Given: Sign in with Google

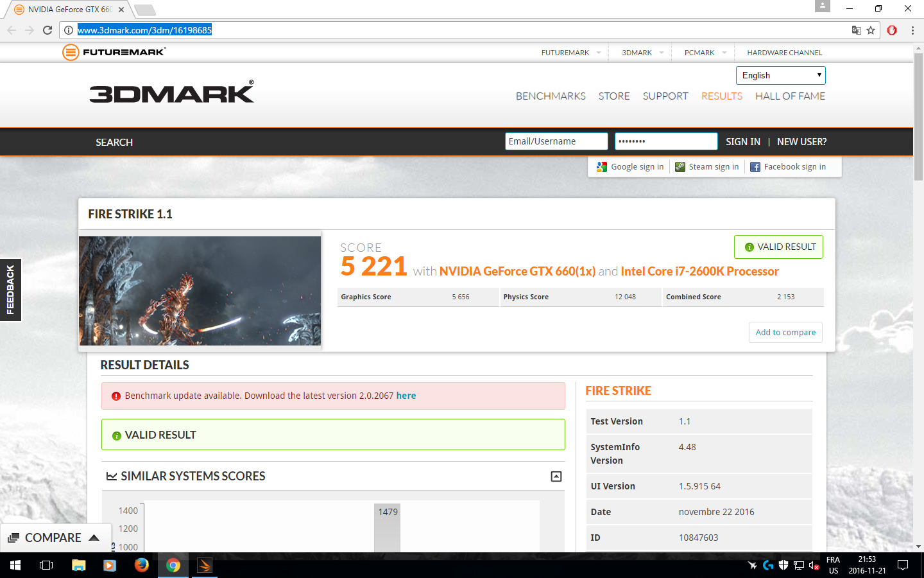Looking at the screenshot, I should coord(630,167).
